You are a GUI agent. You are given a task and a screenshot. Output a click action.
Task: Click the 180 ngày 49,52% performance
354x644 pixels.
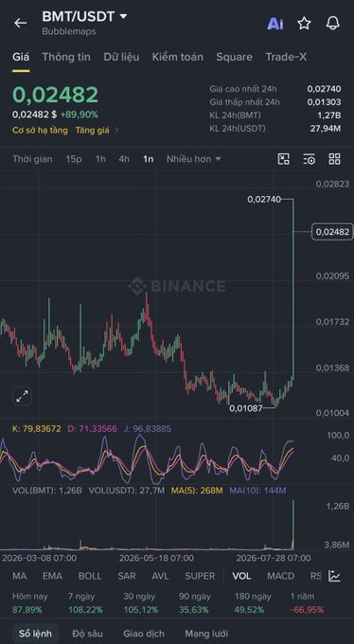253,603
